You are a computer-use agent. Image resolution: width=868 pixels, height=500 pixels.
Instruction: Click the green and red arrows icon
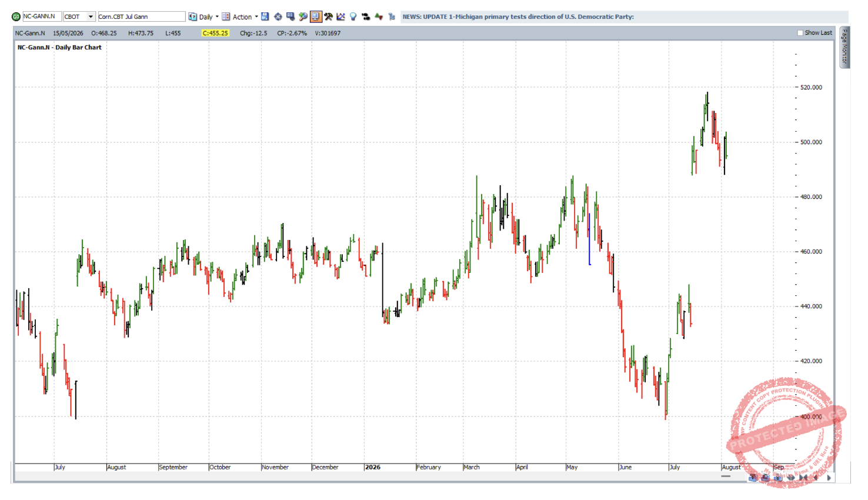379,16
